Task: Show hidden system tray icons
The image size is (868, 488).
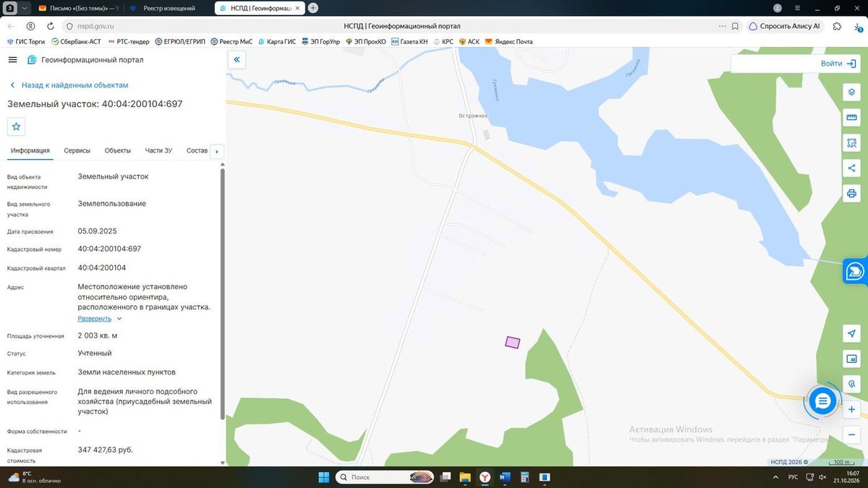Action: tap(776, 477)
